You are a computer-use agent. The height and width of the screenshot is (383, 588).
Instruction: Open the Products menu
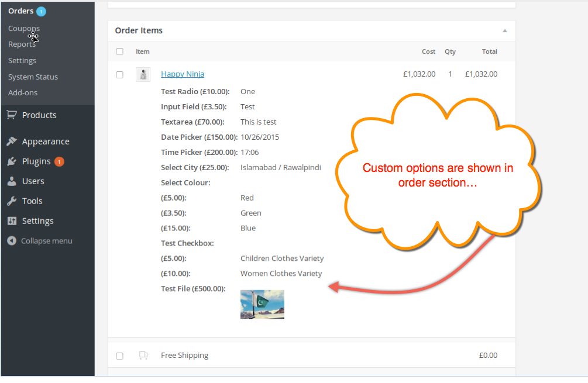coord(39,115)
